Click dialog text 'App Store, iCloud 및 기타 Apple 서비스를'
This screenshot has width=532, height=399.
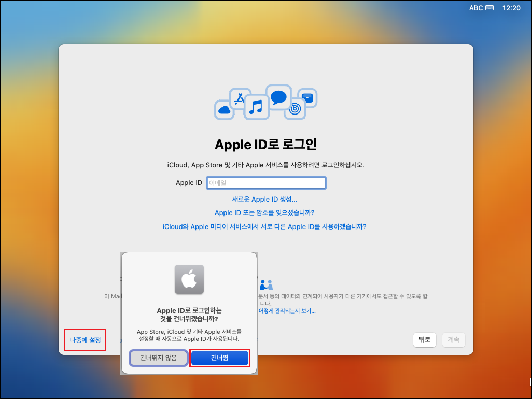(x=189, y=332)
